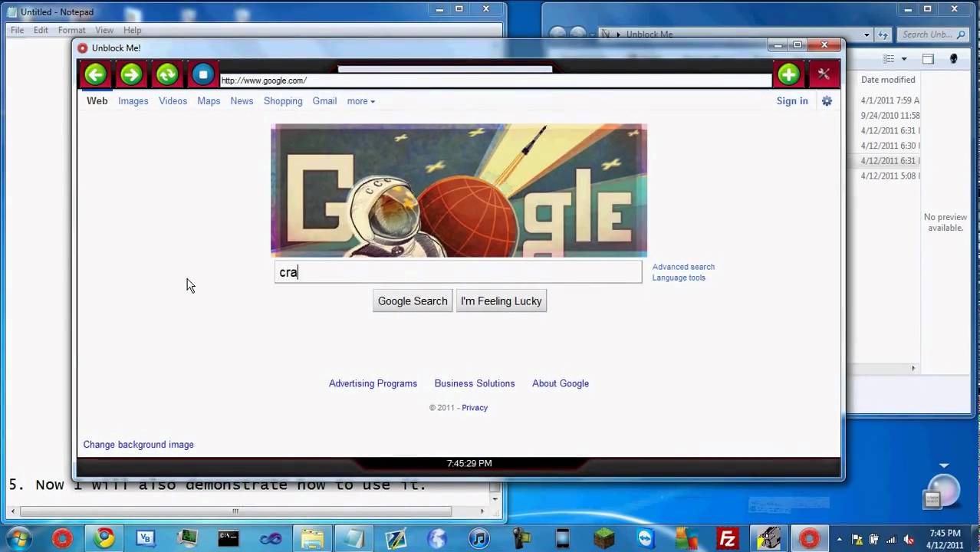Click the Google search box containing 'cra'
980x552 pixels.
pyautogui.click(x=459, y=272)
